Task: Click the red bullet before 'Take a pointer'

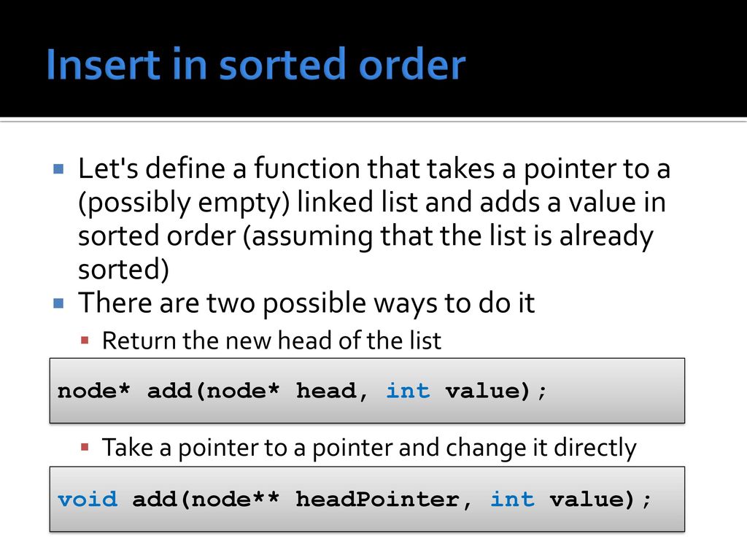Action: click(85, 447)
